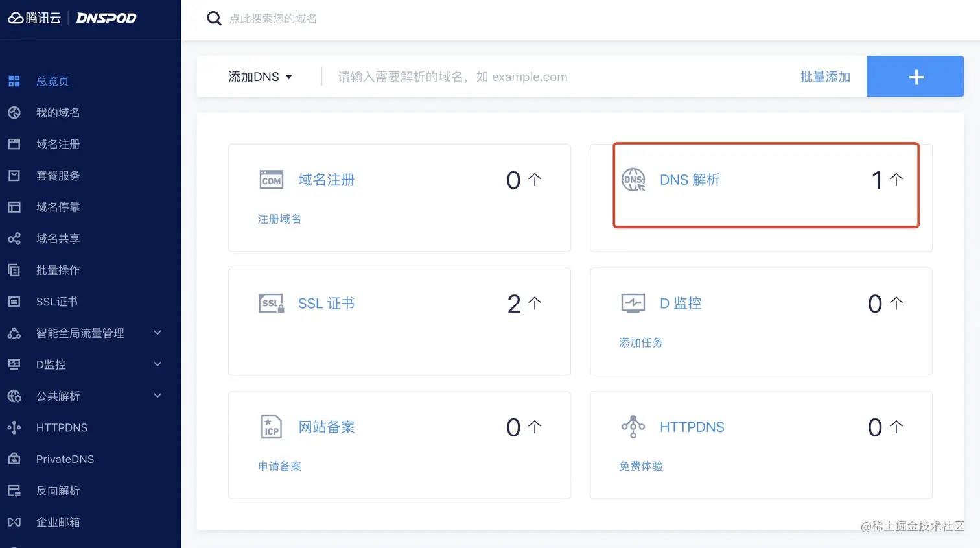
Task: Open 套餐服务 sidebar item
Action: (x=58, y=176)
